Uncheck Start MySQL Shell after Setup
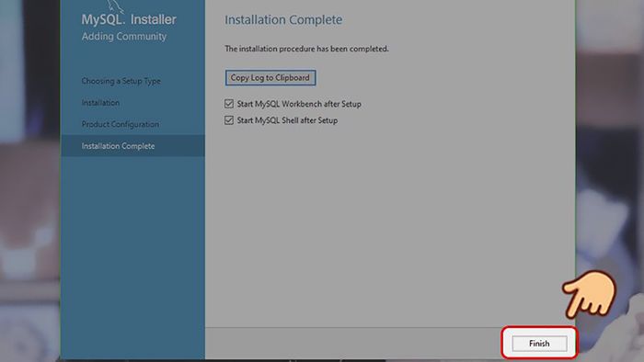The height and width of the screenshot is (362, 644). click(x=229, y=120)
